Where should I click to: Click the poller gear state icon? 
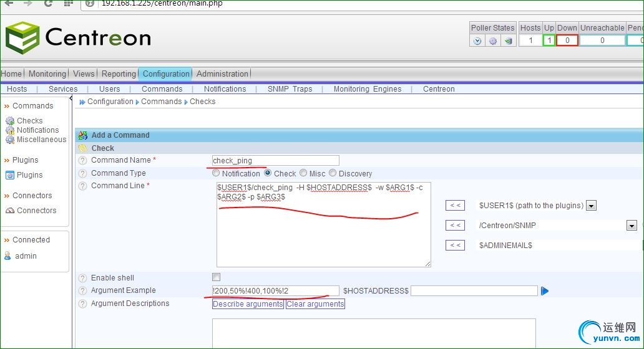tap(493, 41)
